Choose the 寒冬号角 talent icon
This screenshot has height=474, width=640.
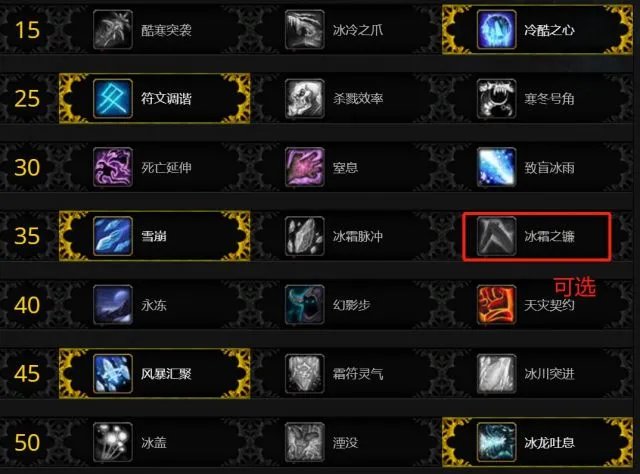496,98
